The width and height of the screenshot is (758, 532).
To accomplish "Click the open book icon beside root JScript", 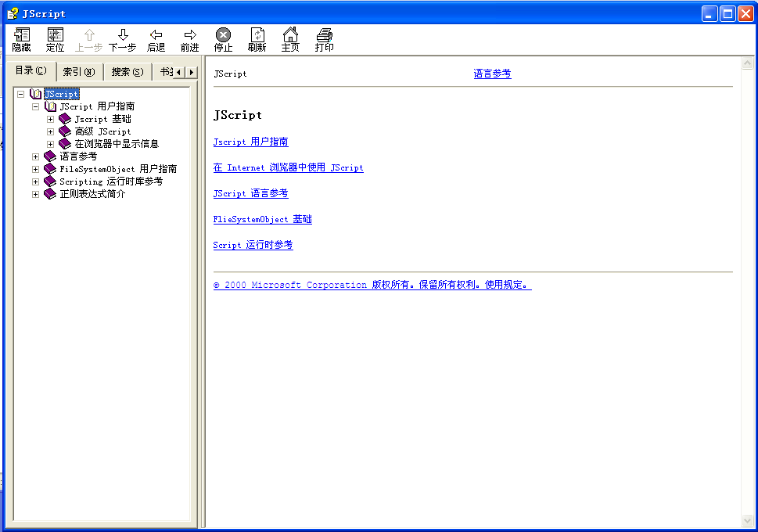I will pyautogui.click(x=35, y=94).
